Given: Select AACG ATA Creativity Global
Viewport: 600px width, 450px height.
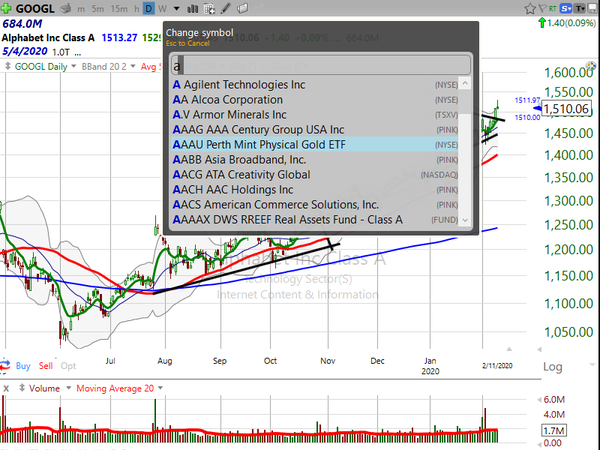Looking at the screenshot, I should click(315, 174).
